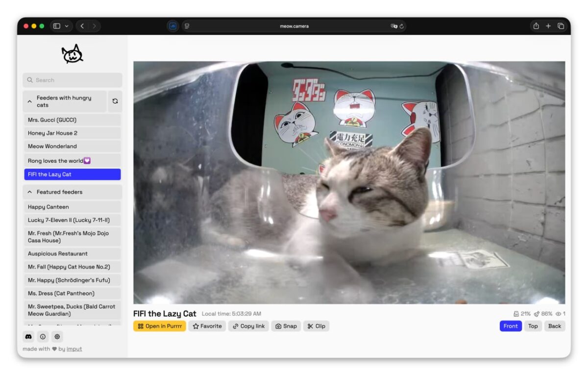Switch camera view to Top

tap(533, 326)
